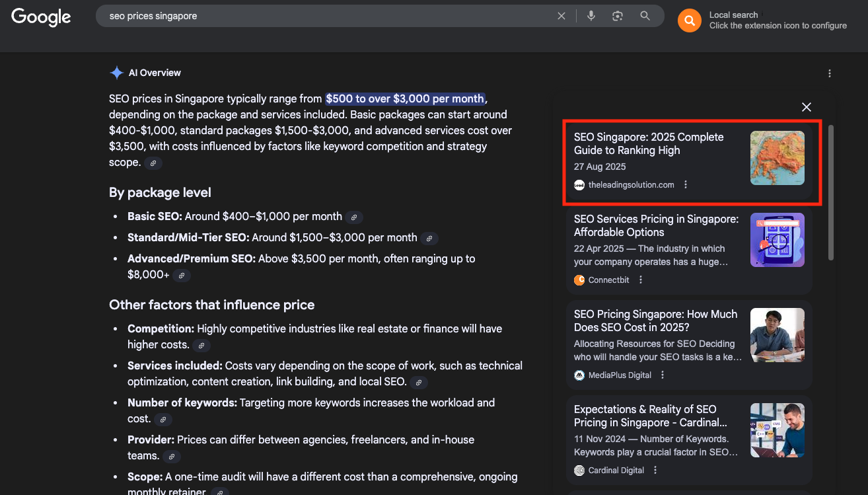Open SEO Pricing Singapore 2025 cost article
This screenshot has height=495, width=868.
(x=655, y=321)
